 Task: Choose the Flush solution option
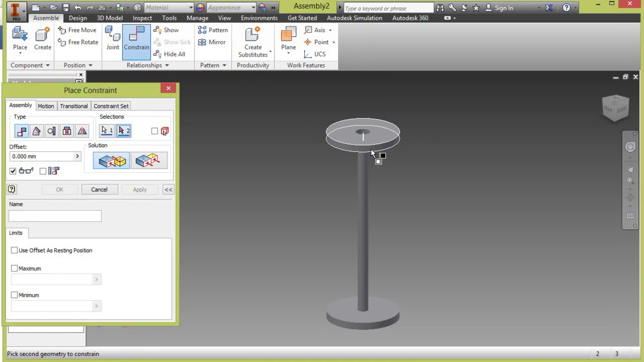click(x=149, y=161)
